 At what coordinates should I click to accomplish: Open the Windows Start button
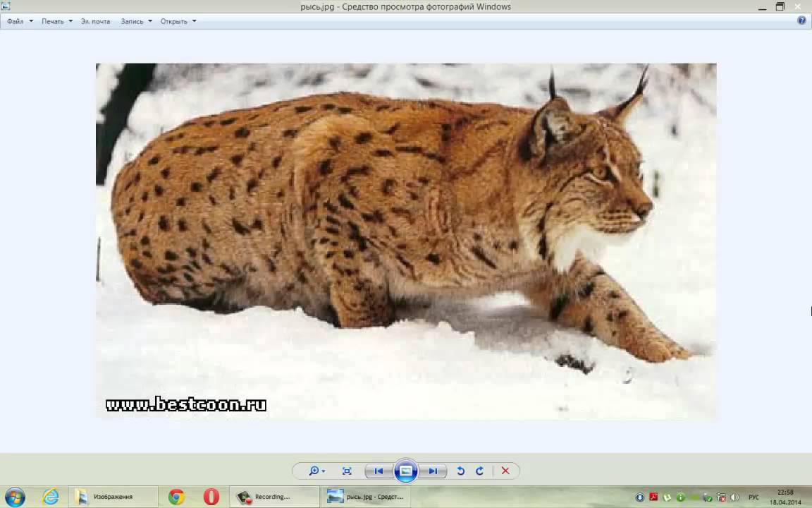(x=15, y=497)
